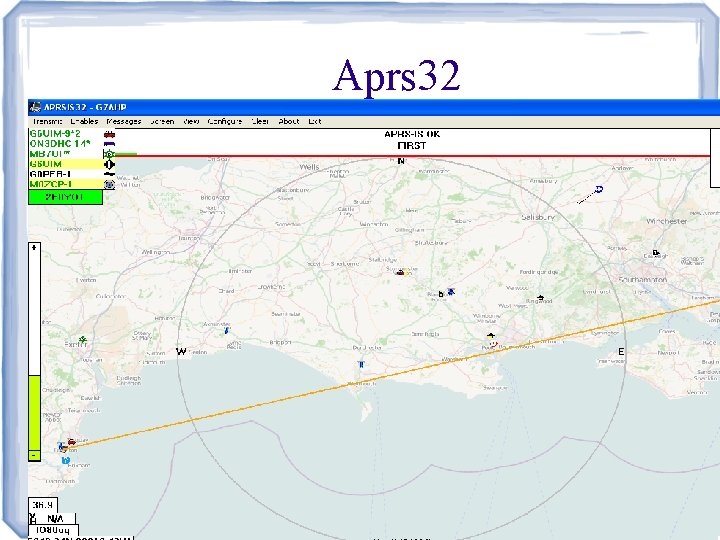Click the green digipeater star icon beside MB7UI
Viewport: 720px width, 540px height.
[109, 154]
